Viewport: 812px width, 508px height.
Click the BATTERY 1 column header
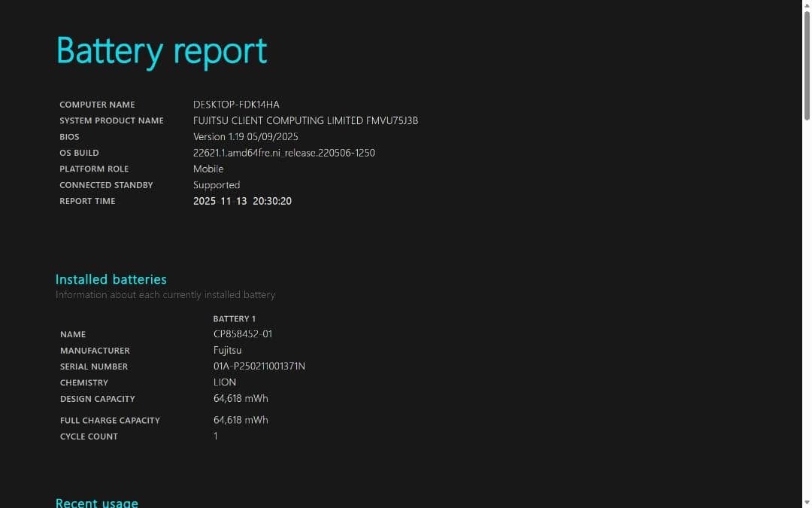[x=234, y=318]
